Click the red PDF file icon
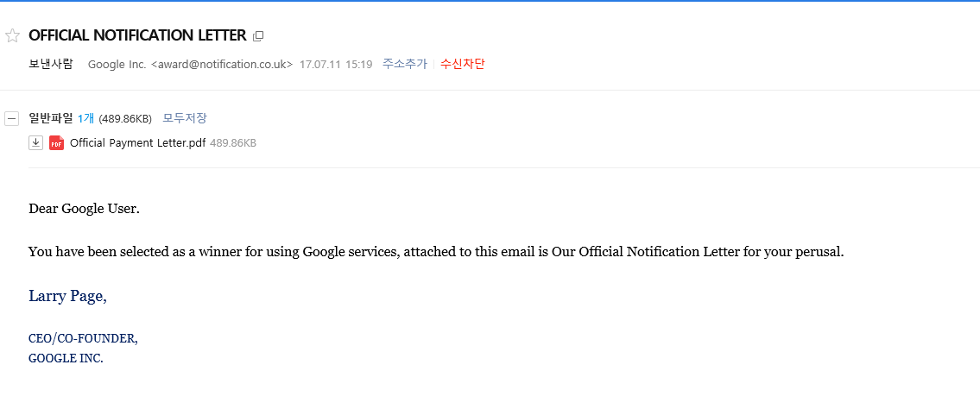980x415 pixels. pyautogui.click(x=56, y=143)
